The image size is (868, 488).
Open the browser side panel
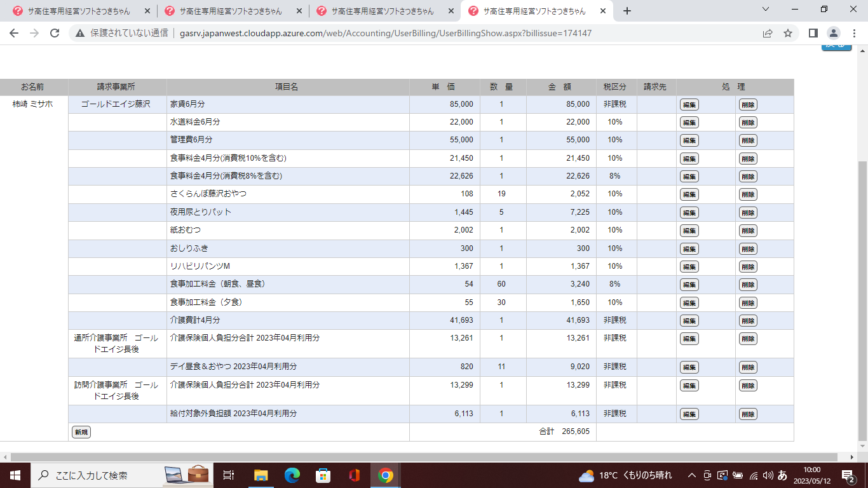[x=813, y=33]
